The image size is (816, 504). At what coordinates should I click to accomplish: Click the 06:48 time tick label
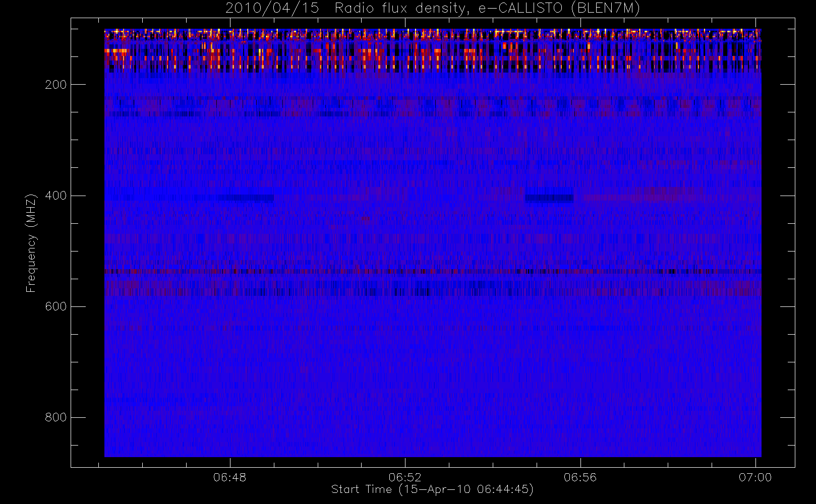pyautogui.click(x=230, y=477)
